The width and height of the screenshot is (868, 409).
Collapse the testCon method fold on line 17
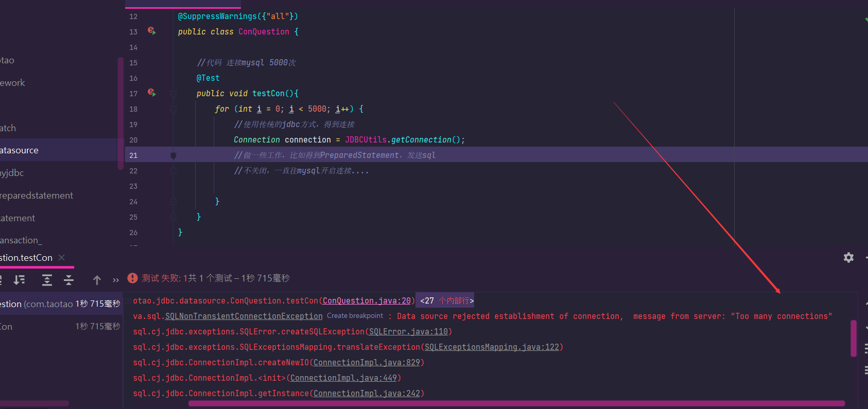click(x=173, y=94)
